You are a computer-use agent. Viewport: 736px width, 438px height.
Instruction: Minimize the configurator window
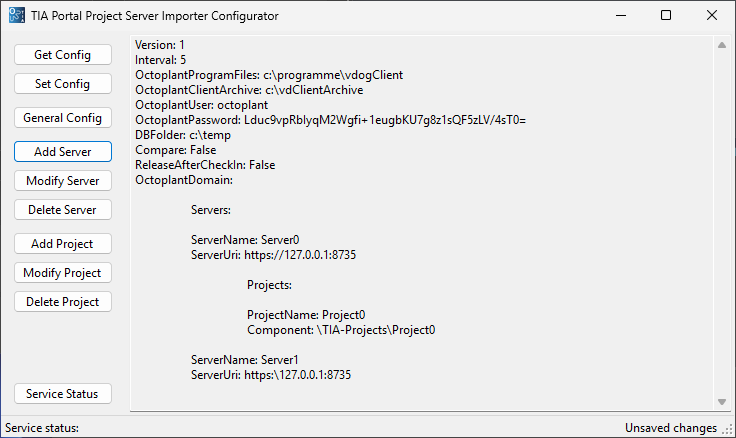point(621,15)
